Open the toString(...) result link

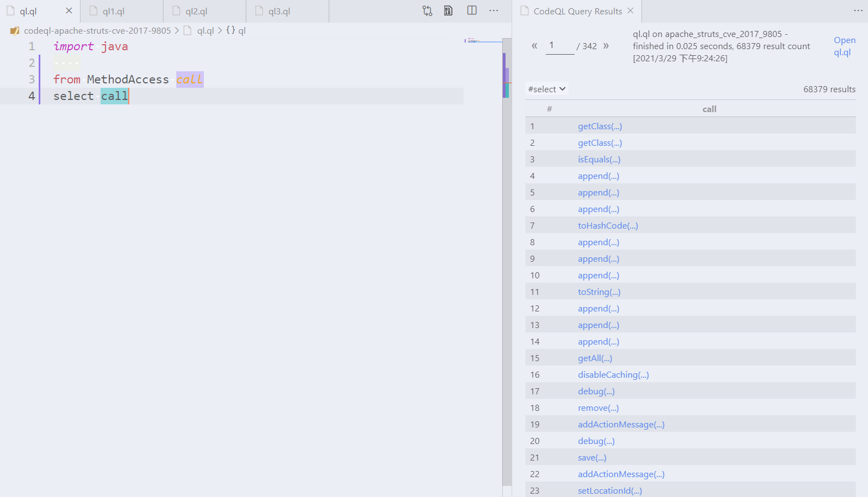click(x=599, y=292)
